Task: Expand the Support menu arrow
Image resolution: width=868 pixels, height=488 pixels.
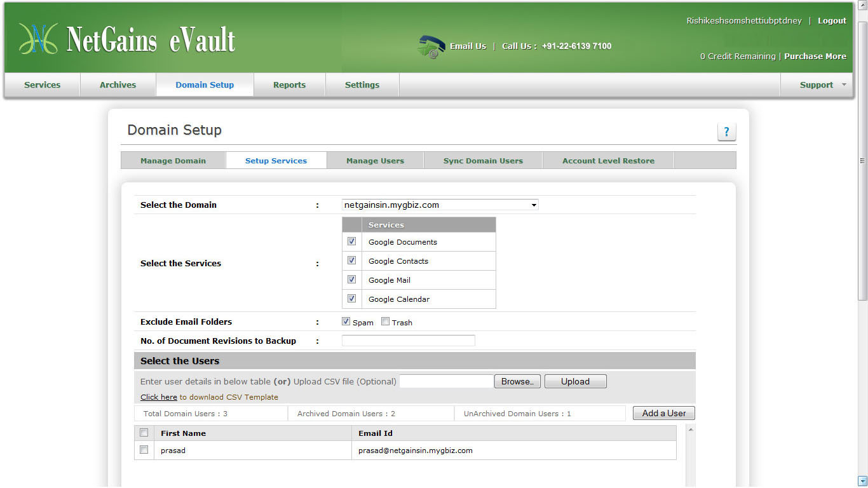Action: click(844, 85)
